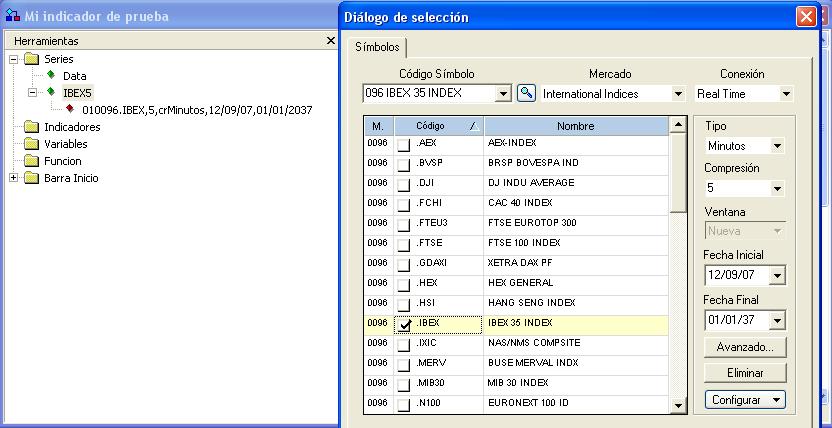
Task: Check the .FTEU3 symbol checkbox
Action: tap(404, 225)
